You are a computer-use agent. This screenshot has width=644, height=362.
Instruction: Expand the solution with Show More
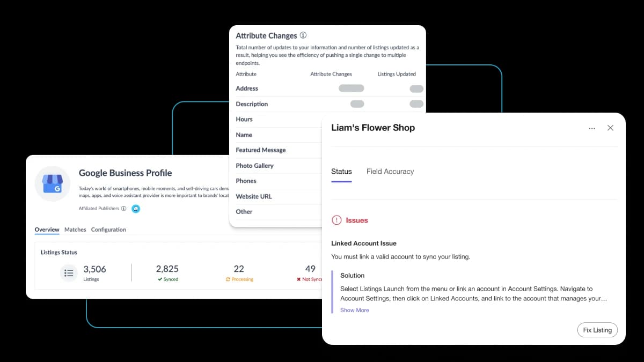pyautogui.click(x=355, y=310)
